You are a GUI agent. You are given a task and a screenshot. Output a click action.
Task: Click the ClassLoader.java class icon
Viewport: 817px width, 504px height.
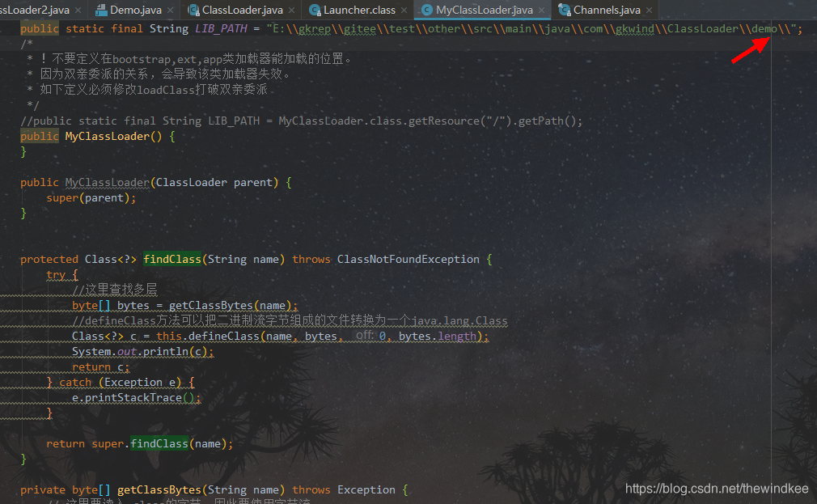coord(194,10)
